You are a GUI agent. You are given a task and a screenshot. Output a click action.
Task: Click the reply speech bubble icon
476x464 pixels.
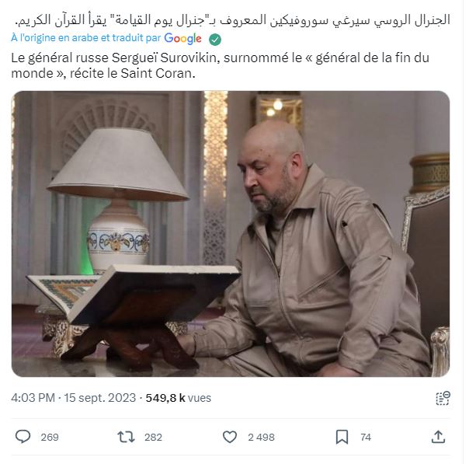tap(23, 437)
